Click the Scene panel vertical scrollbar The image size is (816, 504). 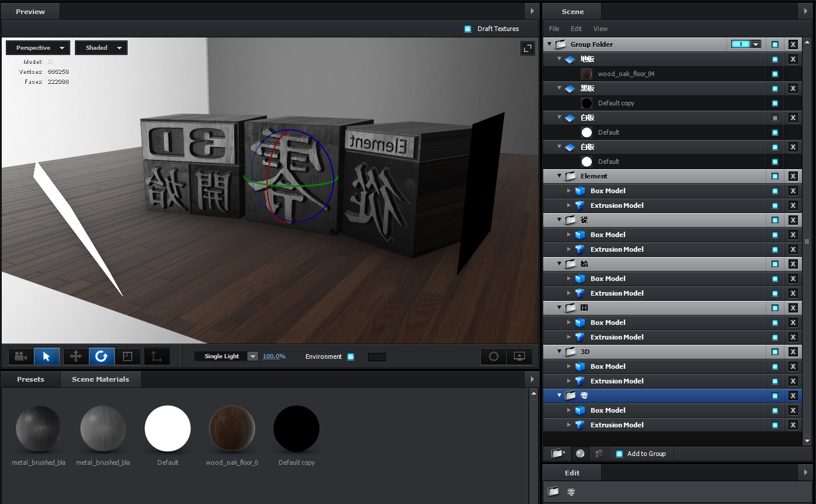(807, 241)
